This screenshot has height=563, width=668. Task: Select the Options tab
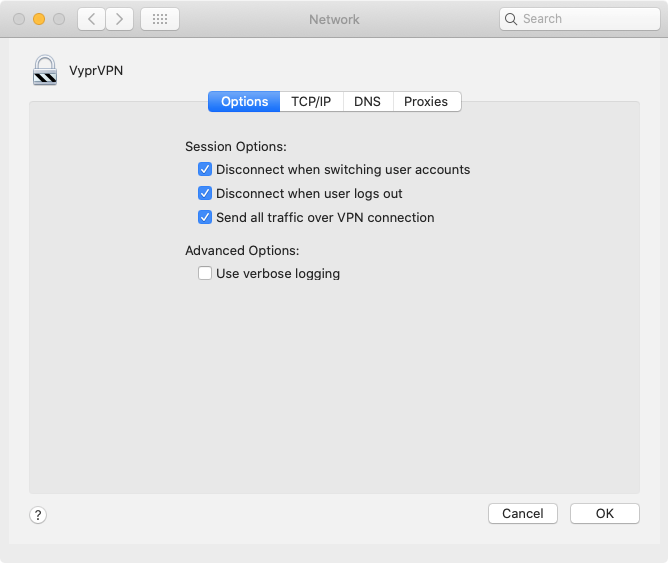pyautogui.click(x=245, y=102)
